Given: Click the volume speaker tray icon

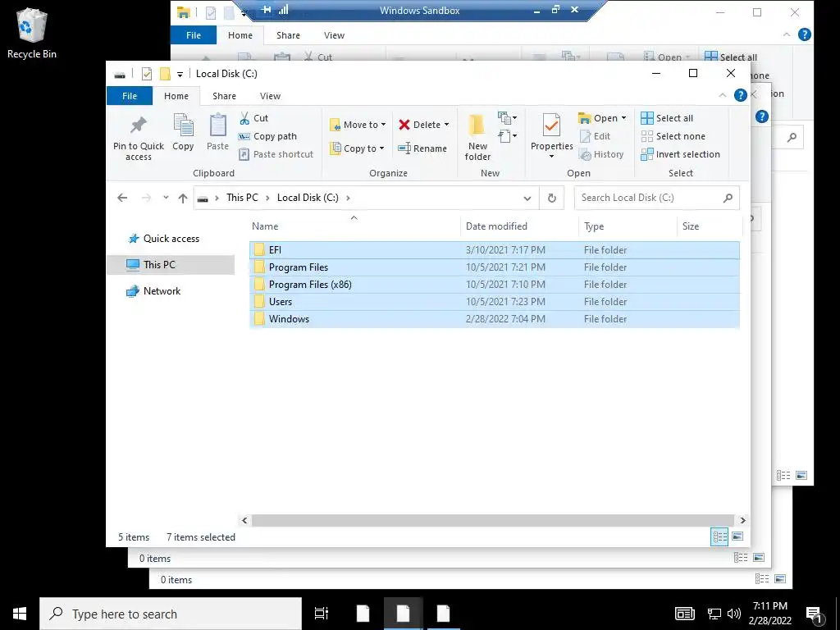Looking at the screenshot, I should click(x=734, y=614).
